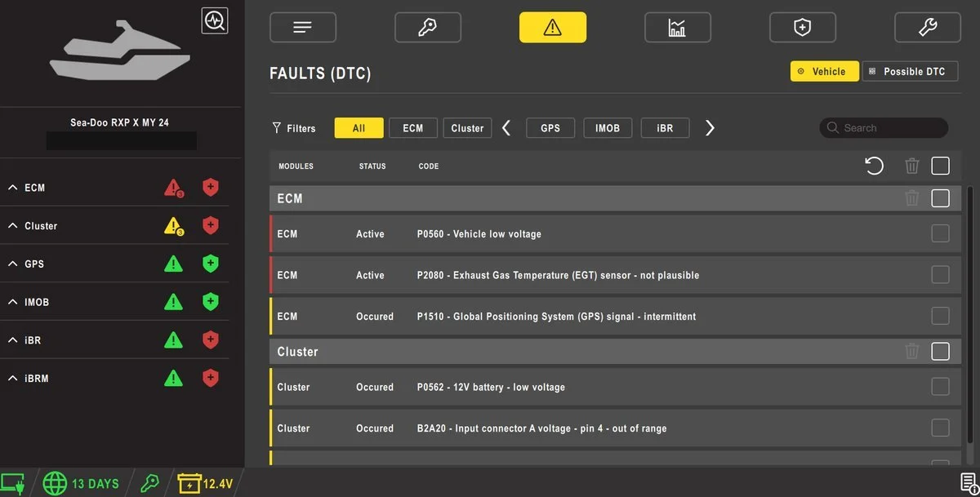This screenshot has height=497, width=980.
Task: Click the Sea-Doo RXP X MY 24 label
Action: pyautogui.click(x=120, y=122)
